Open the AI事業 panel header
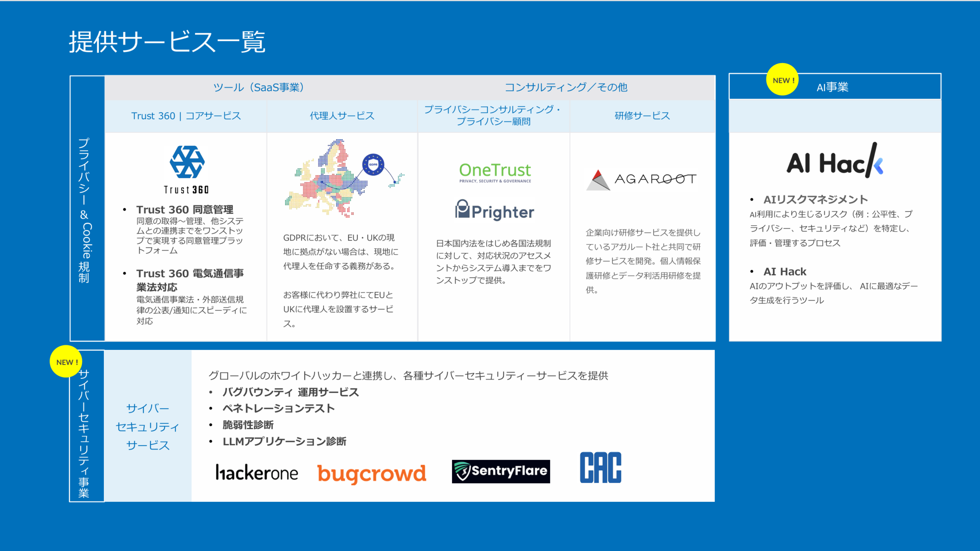 pyautogui.click(x=833, y=87)
